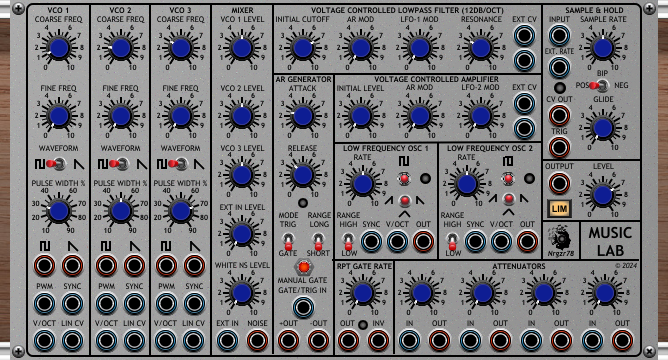The image size is (668, 360).
Task: Click the Sample & Hold TRIG jack
Action: point(559,147)
